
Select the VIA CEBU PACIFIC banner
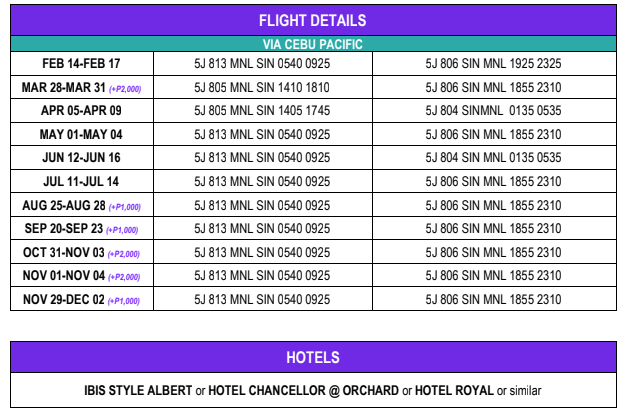312,44
